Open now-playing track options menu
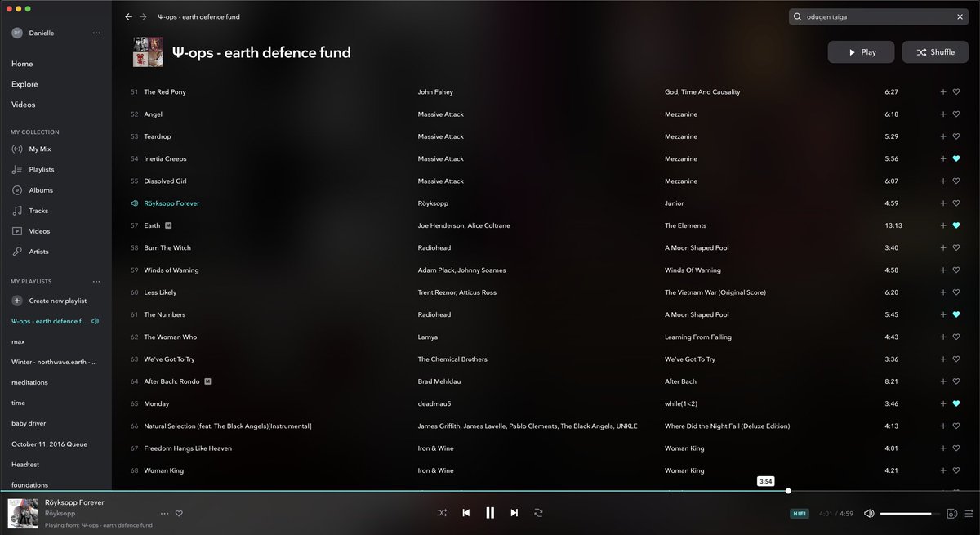This screenshot has height=535, width=980. coord(164,514)
